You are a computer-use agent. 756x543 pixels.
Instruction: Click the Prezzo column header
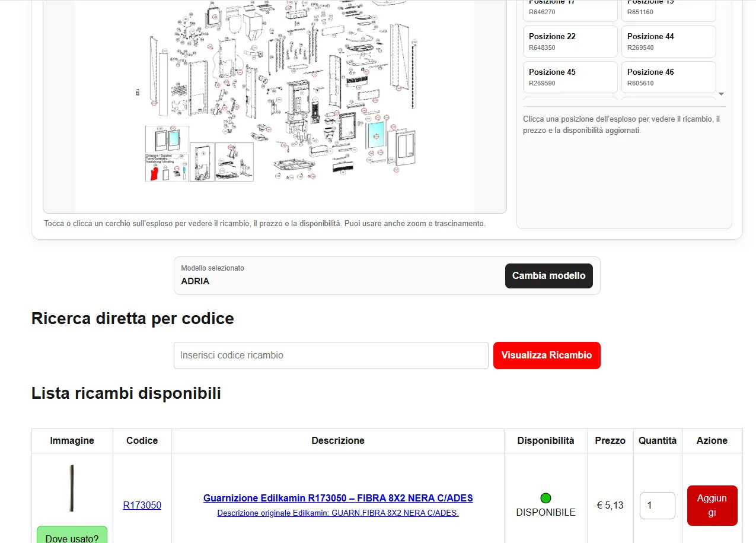point(610,441)
